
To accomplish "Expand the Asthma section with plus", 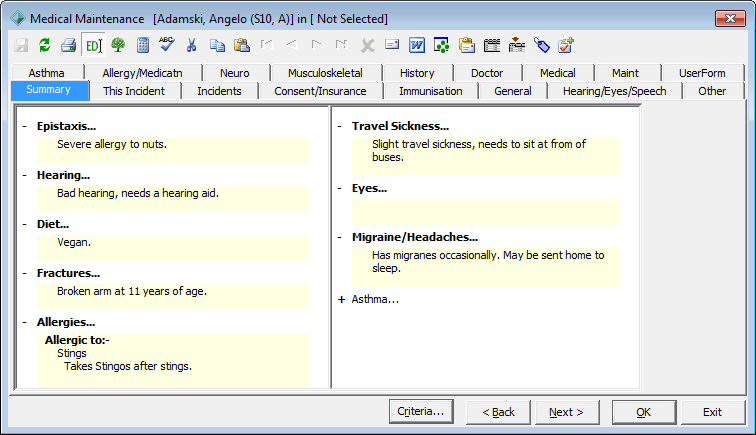I will click(x=341, y=299).
